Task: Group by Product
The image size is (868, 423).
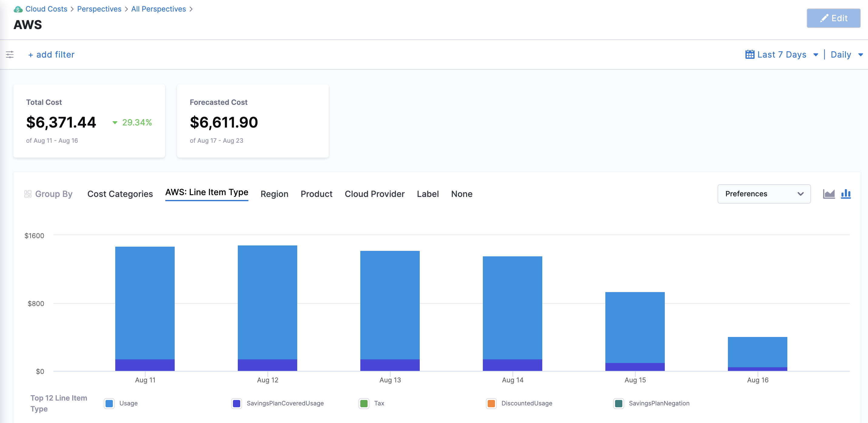Action: click(316, 194)
